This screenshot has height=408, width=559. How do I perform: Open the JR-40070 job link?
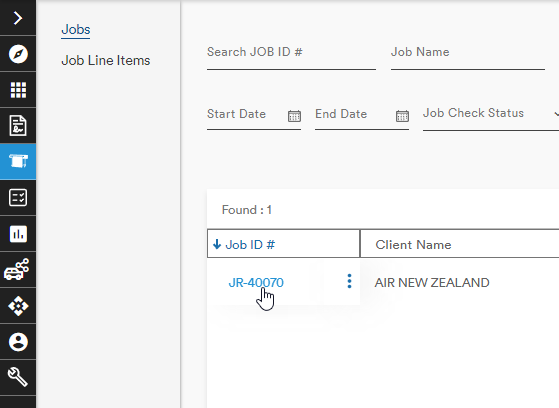tap(256, 282)
